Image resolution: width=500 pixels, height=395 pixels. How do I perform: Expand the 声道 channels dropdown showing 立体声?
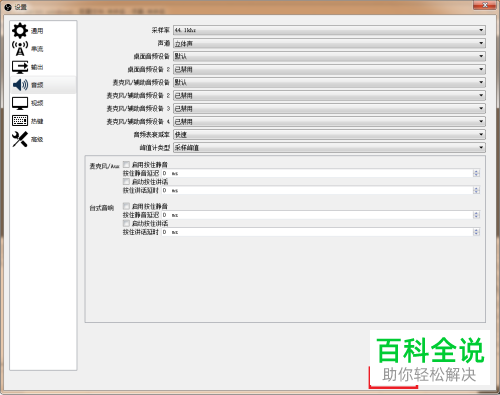(329, 43)
